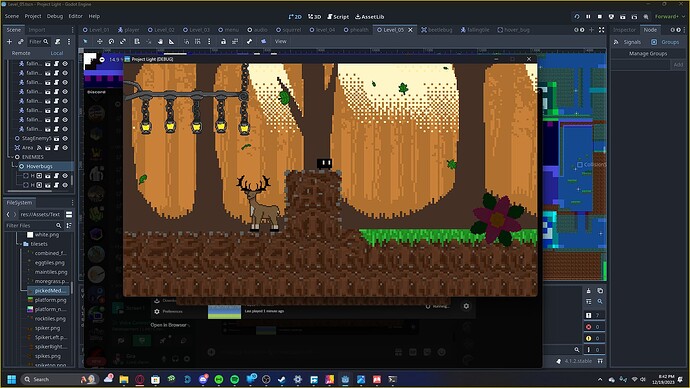This screenshot has height=388, width=690.
Task: Select the Ruler Mode tool
Action: 172,41
